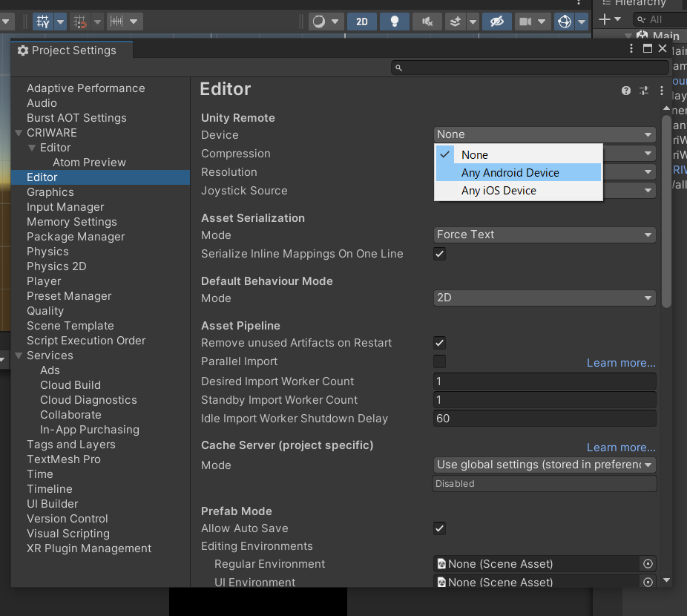Select Atom Preview under CRIWARE
687x616 pixels.
coord(89,163)
